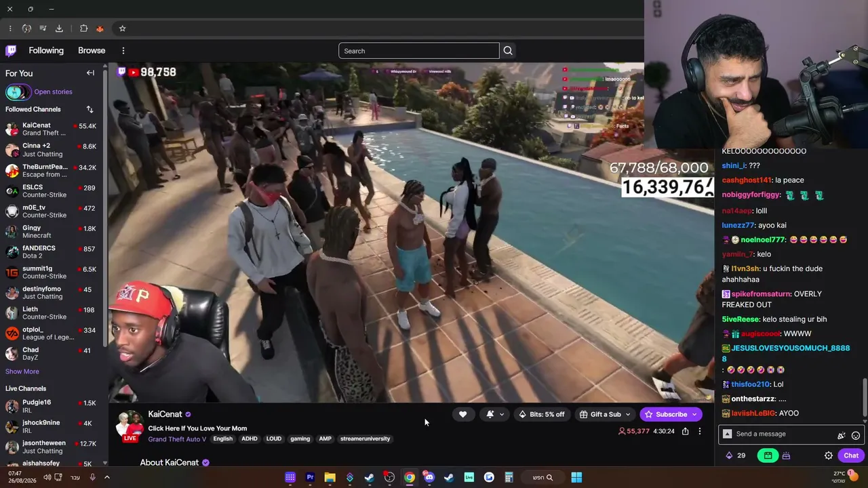Open the browser media controls icon
The height and width of the screenshot is (488, 868).
click(x=43, y=28)
